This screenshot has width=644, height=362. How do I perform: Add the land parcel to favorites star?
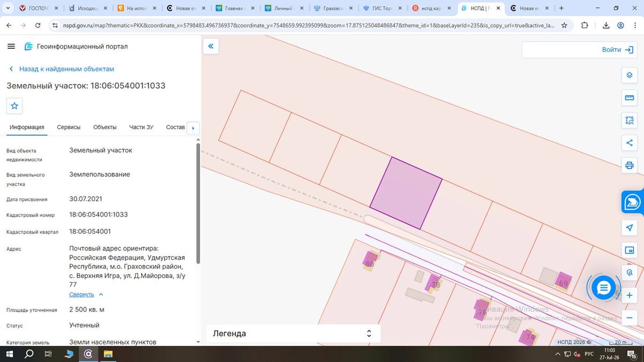pos(14,106)
